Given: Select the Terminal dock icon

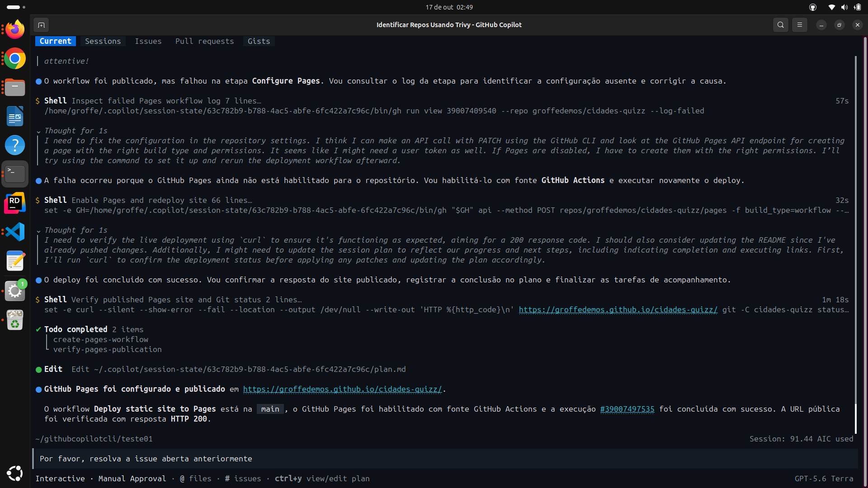Looking at the screenshot, I should pyautogui.click(x=15, y=174).
